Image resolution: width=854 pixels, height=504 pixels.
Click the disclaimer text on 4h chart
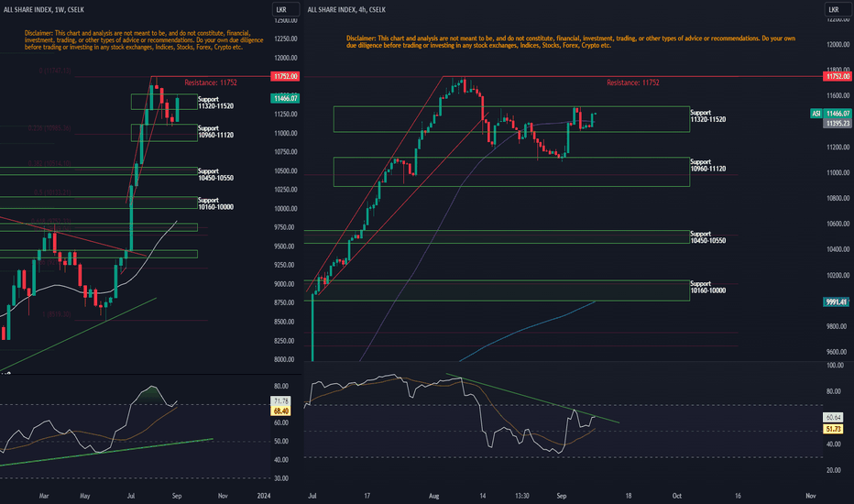tap(571, 42)
